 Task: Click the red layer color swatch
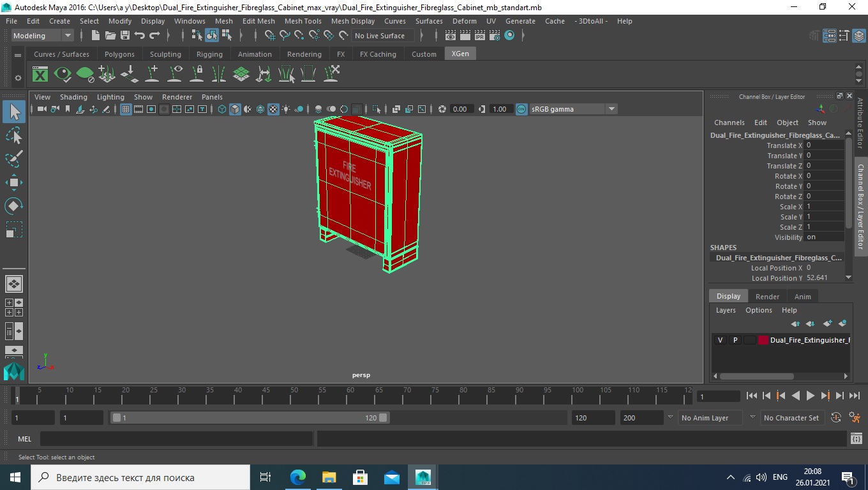(763, 340)
